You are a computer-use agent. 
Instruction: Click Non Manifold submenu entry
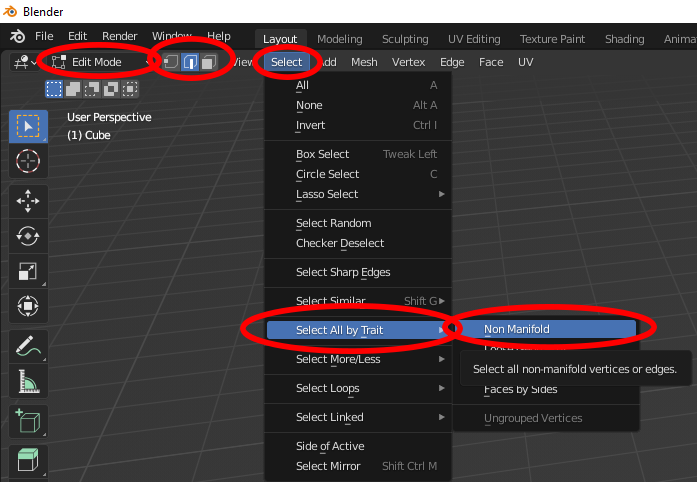(546, 329)
